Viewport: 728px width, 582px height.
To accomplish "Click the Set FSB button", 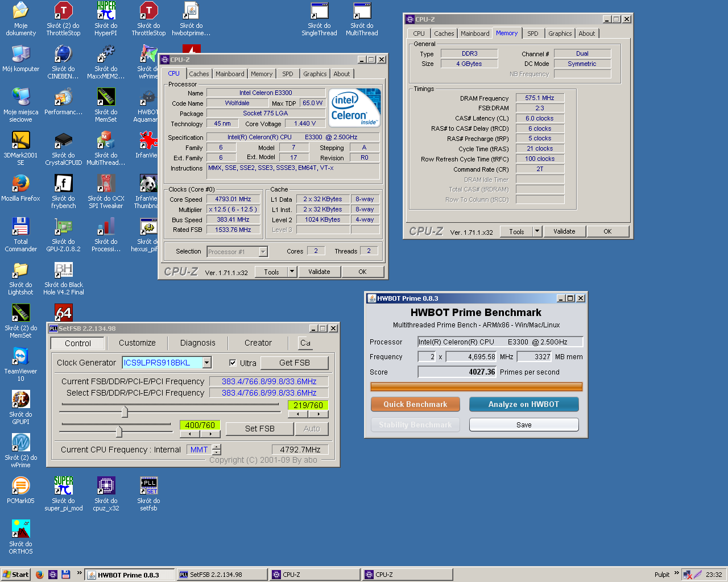I will point(260,429).
